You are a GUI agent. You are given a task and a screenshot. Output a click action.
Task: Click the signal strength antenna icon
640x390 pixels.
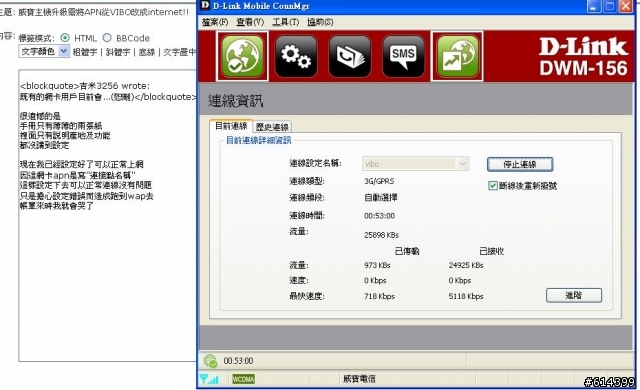(x=209, y=379)
